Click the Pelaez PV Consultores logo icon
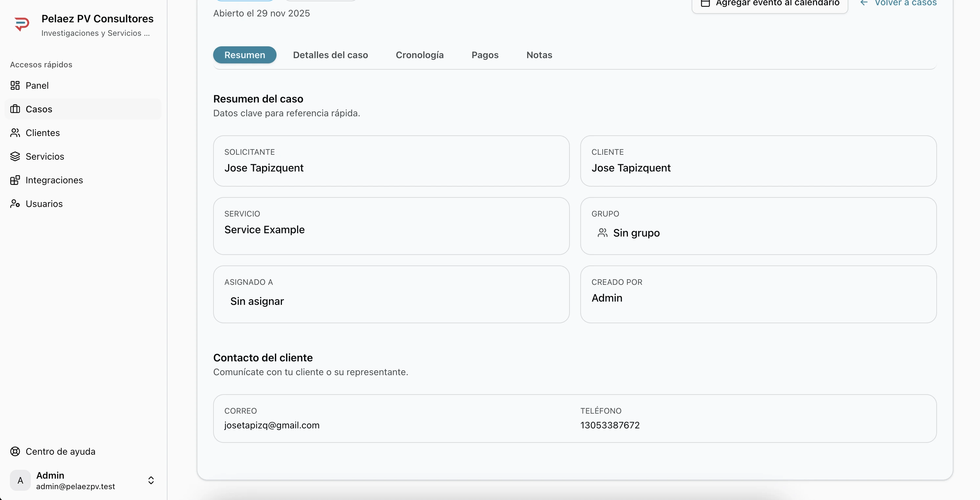Image resolution: width=980 pixels, height=500 pixels. 22,24
